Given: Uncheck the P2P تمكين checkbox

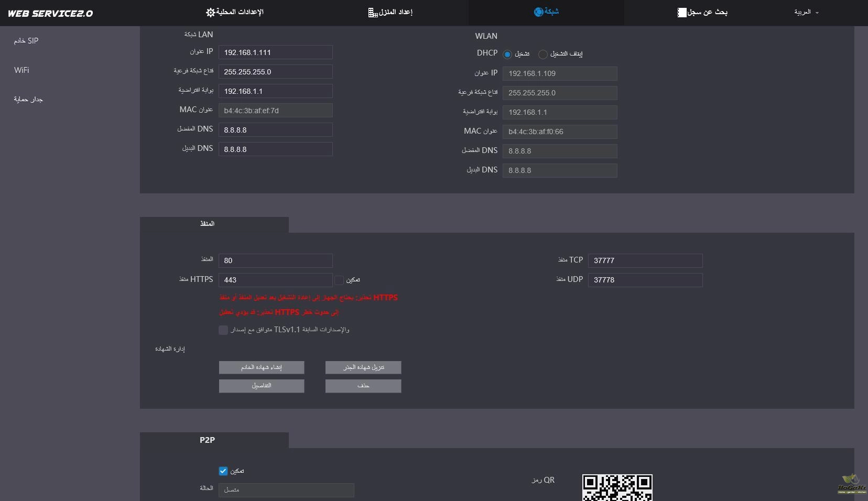Looking at the screenshot, I should [x=223, y=471].
